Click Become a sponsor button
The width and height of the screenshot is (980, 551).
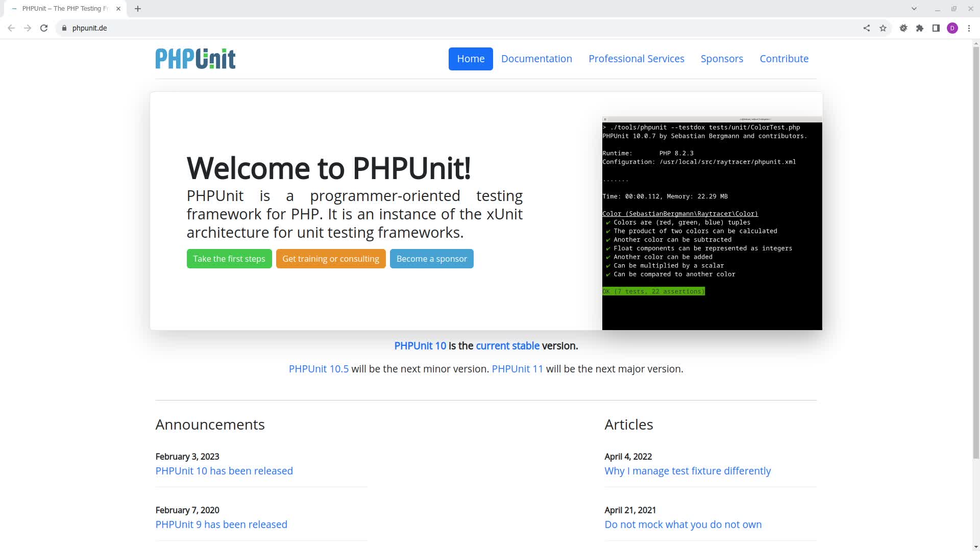coord(431,259)
